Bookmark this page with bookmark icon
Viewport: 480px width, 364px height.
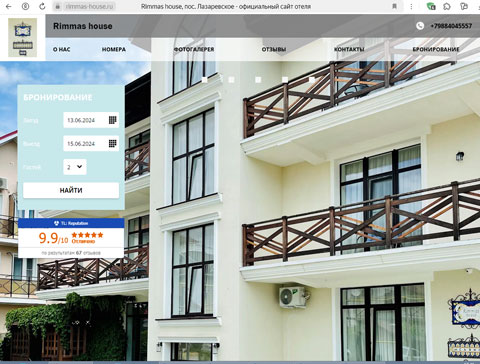click(x=394, y=6)
